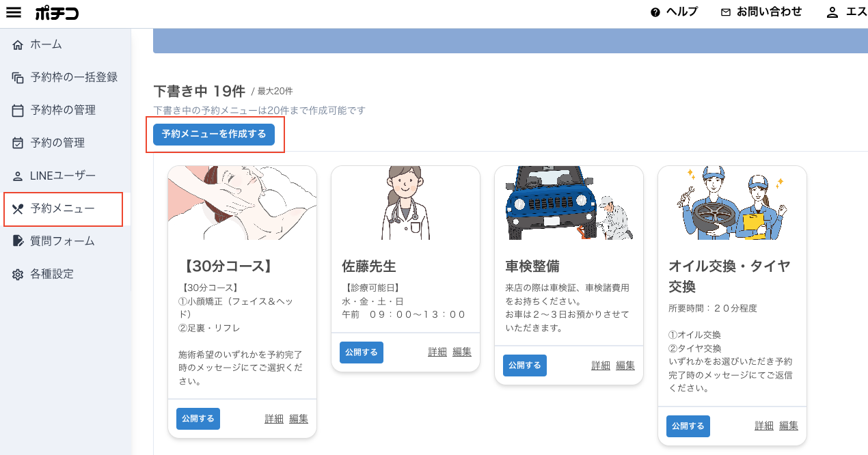Screen dimensions: 868x455
Task: Click the person icon beside LINEユーザー
Action: tap(18, 176)
